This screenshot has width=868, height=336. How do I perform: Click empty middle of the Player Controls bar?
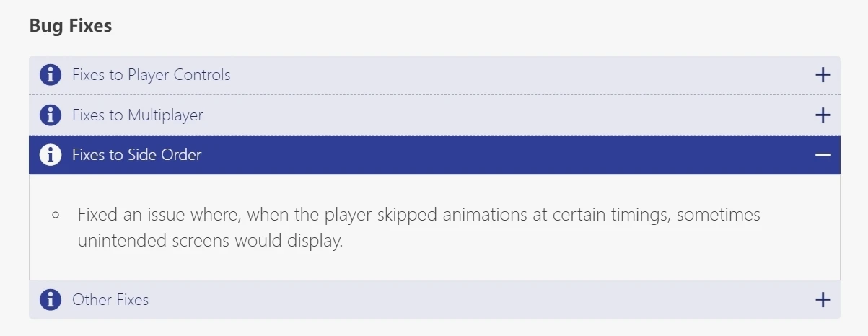(505, 75)
